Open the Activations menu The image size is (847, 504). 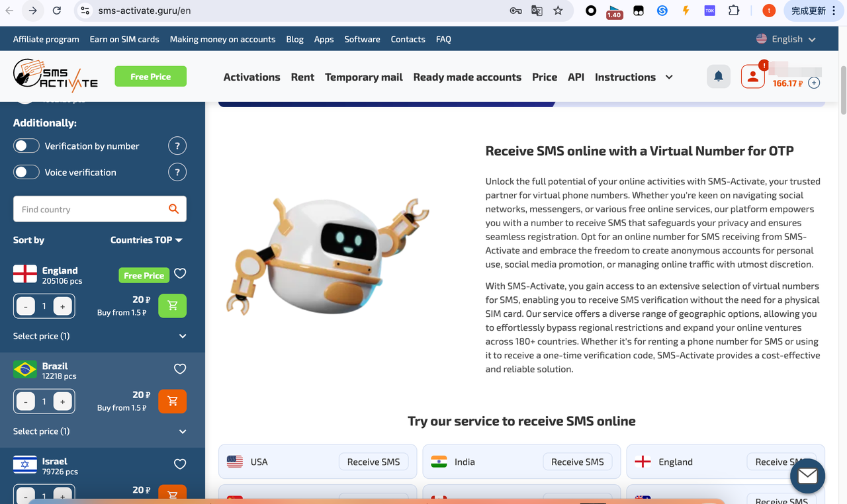coord(252,77)
